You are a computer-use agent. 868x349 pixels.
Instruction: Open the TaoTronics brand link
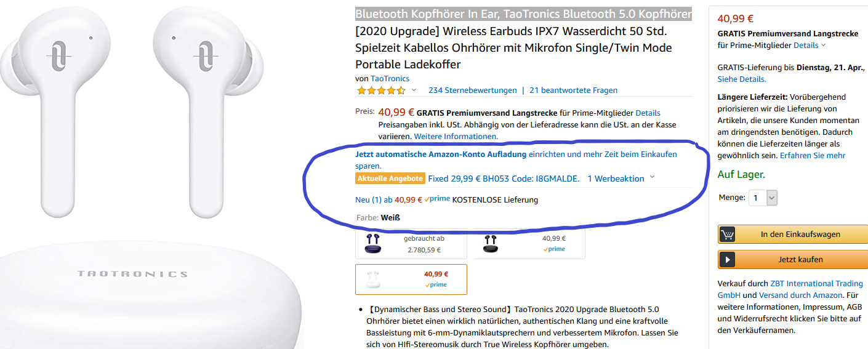tap(390, 79)
